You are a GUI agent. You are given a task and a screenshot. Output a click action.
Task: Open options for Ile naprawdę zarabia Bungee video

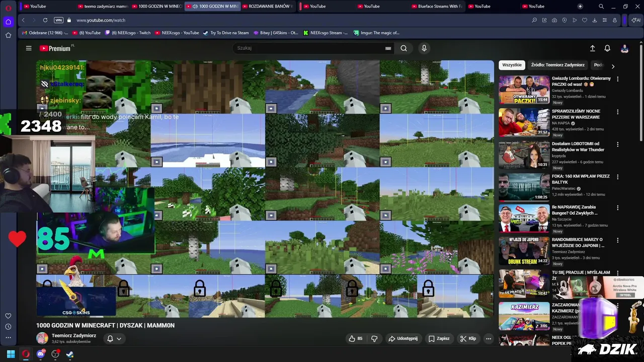click(x=617, y=208)
